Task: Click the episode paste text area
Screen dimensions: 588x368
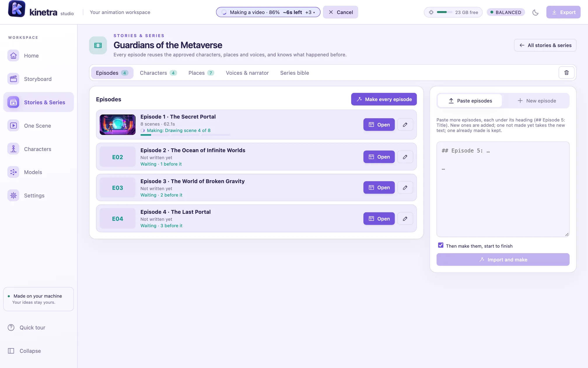Action: [x=503, y=189]
